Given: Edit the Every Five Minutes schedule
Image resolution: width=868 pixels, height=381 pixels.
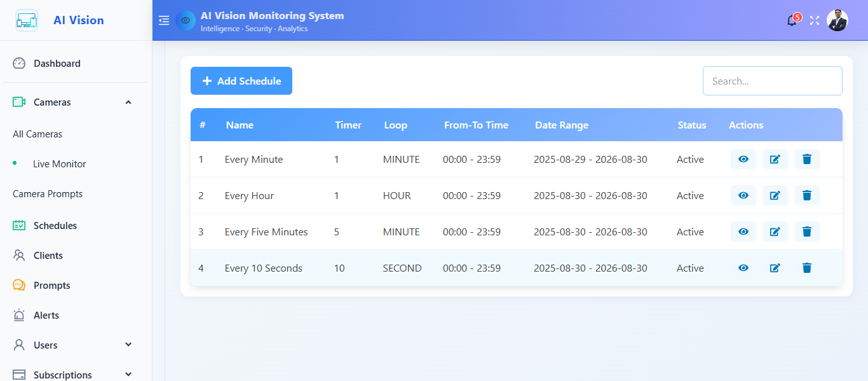Looking at the screenshot, I should (x=775, y=232).
